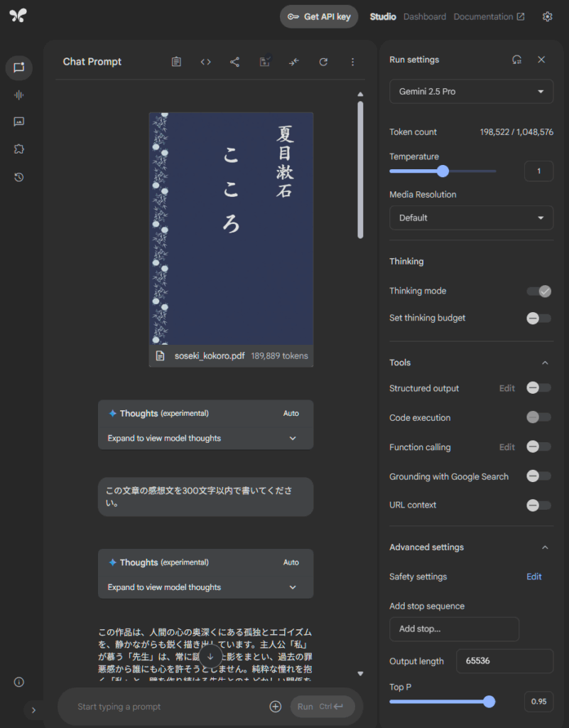Viewport: 569px width, 728px height.
Task: Click the second Thoughts sparkle icon
Action: point(112,562)
